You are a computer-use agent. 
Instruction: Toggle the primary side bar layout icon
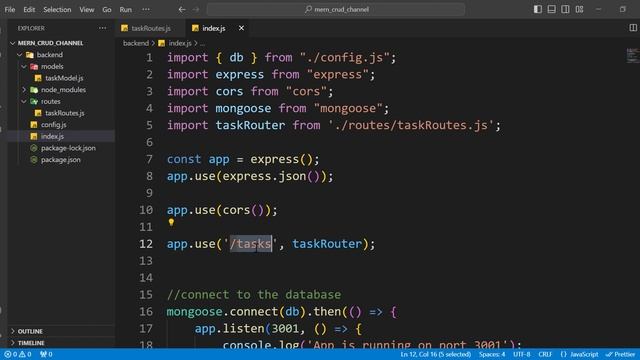538,9
